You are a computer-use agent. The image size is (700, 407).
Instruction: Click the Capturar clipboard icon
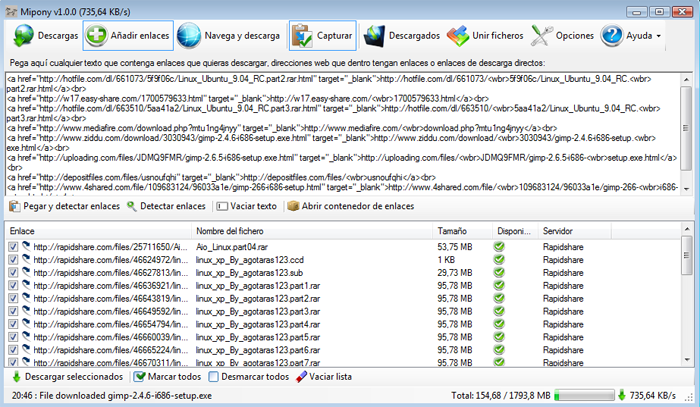pyautogui.click(x=302, y=36)
